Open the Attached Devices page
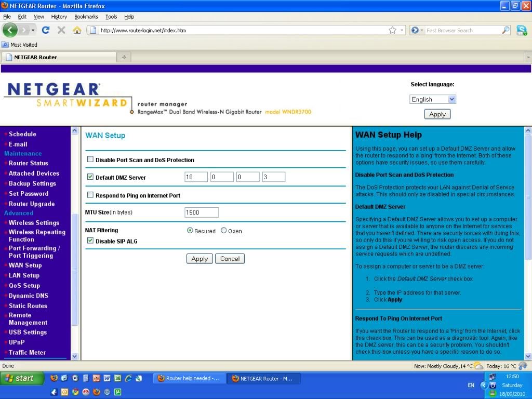 pyautogui.click(x=34, y=173)
